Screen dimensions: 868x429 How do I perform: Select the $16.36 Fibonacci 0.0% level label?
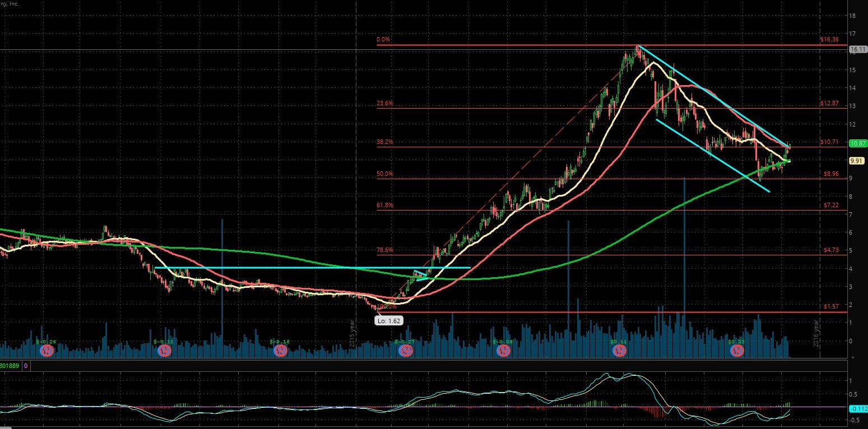point(828,40)
